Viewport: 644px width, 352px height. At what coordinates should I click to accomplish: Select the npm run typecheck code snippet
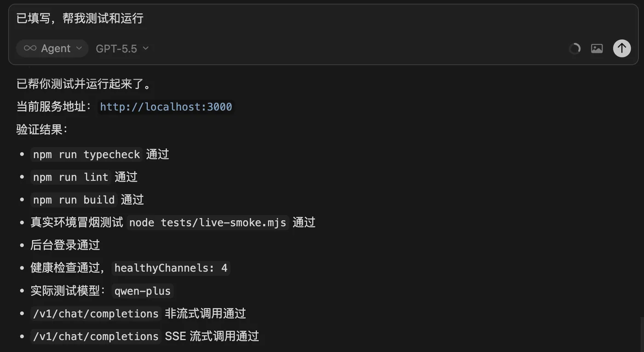[86, 154]
